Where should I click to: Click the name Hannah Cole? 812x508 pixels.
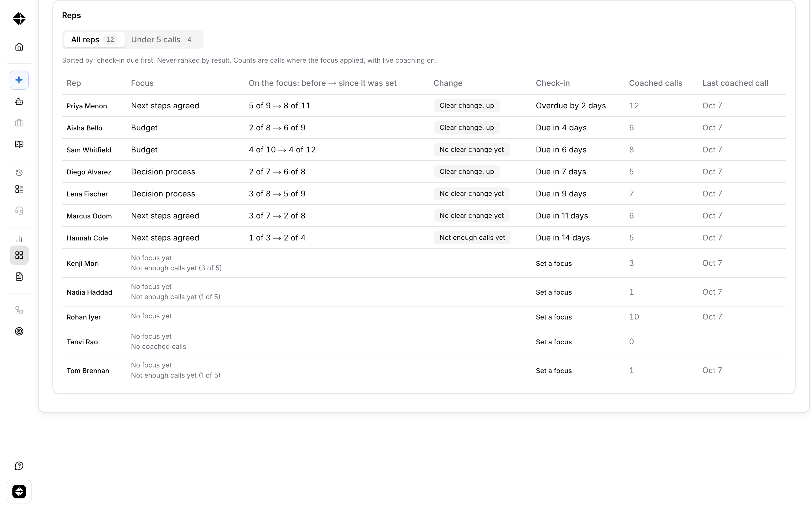tap(87, 238)
